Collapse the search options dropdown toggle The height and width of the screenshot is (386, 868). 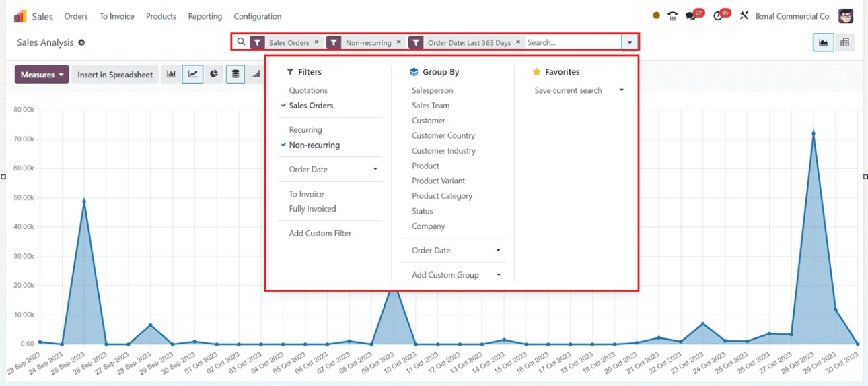[629, 42]
